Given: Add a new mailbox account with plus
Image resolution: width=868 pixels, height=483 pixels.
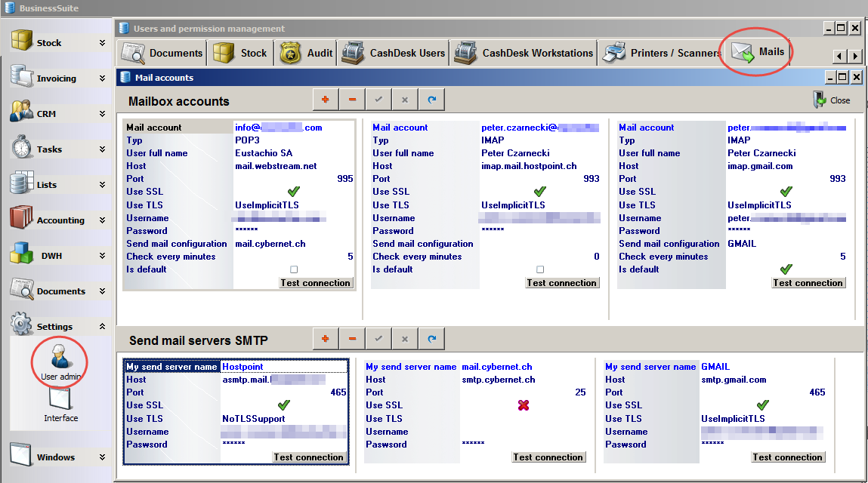Looking at the screenshot, I should (326, 100).
